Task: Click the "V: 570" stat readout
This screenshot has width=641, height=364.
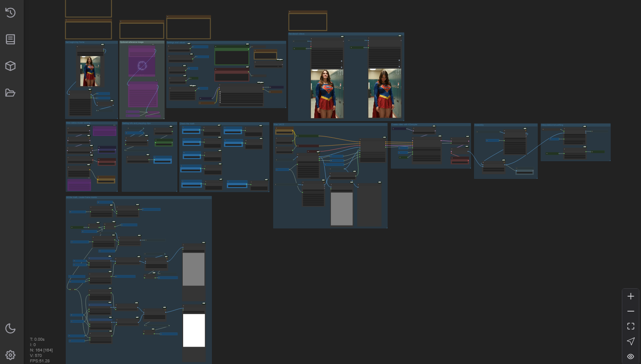Action: pos(36,356)
